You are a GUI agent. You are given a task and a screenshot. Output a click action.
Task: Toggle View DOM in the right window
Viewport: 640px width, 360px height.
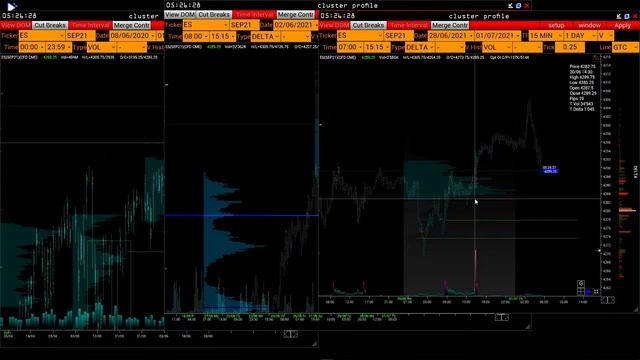(x=334, y=25)
